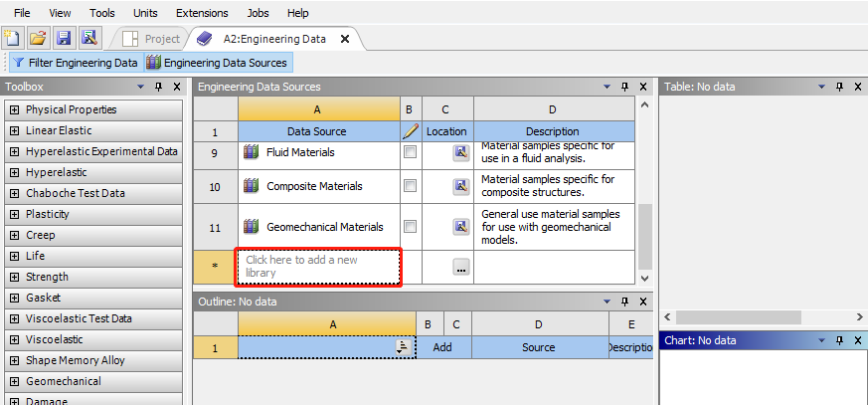Tick edit checkbox for Geomechanical Materials
The width and height of the screenshot is (868, 405).
click(x=410, y=227)
